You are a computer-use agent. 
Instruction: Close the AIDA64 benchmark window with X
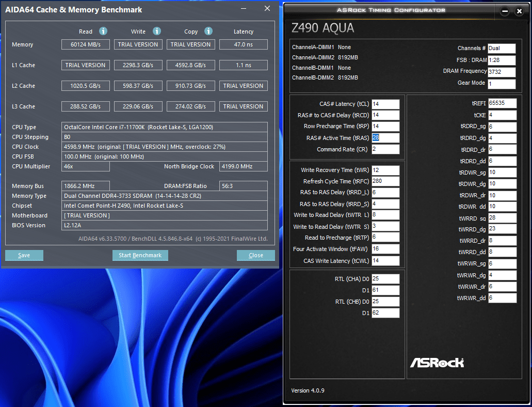[x=267, y=8]
